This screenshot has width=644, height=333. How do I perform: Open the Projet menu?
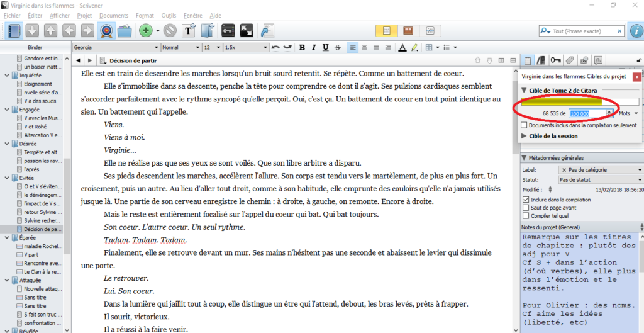pos(84,16)
